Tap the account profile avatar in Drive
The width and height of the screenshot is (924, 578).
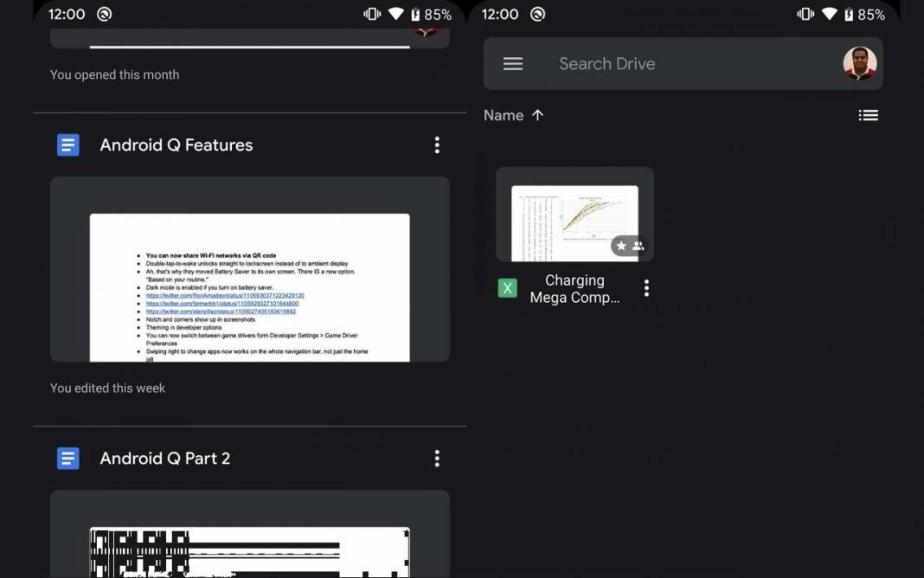(x=859, y=63)
